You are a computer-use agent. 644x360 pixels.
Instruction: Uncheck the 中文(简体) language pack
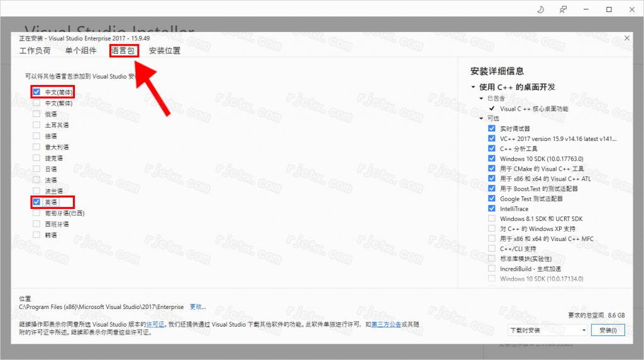tap(36, 92)
